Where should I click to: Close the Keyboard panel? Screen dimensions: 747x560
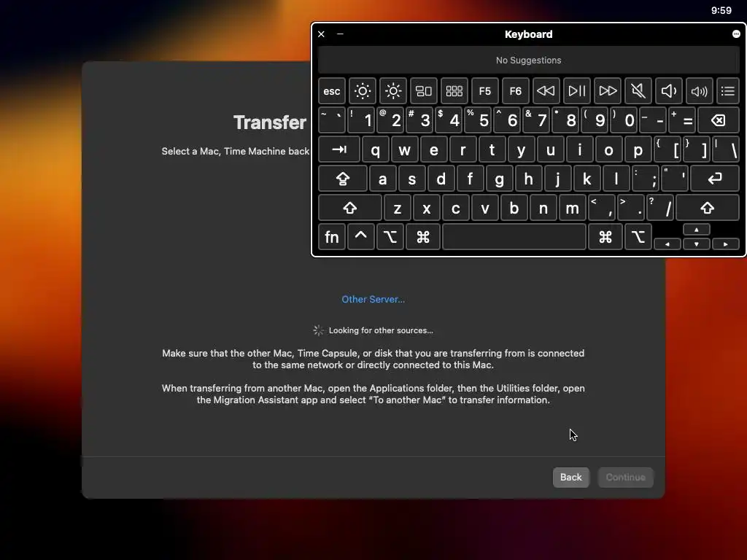pos(321,34)
